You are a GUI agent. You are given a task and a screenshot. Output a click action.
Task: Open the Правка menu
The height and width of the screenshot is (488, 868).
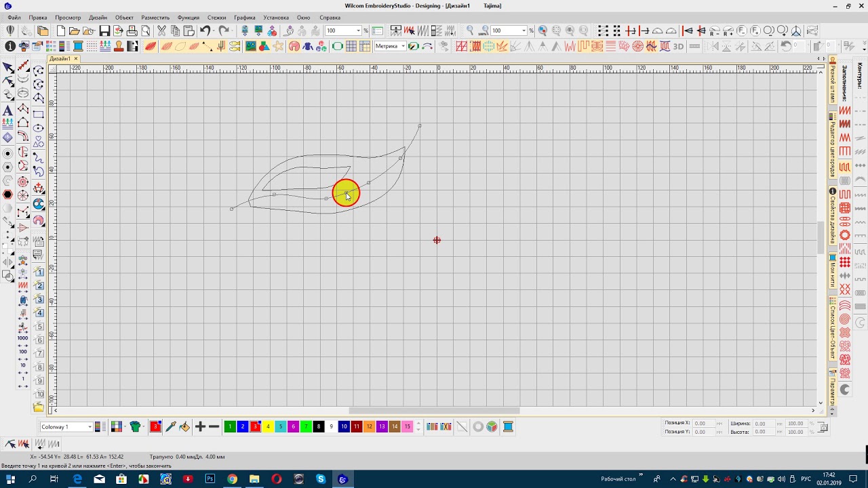click(38, 18)
